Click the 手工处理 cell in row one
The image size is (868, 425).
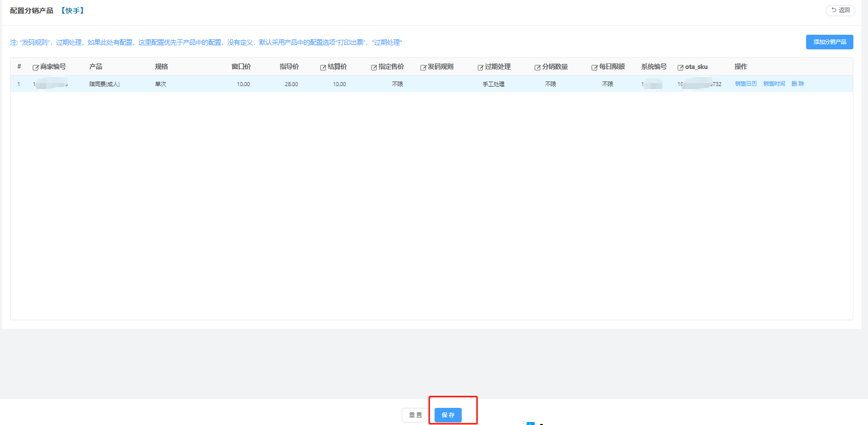click(x=493, y=84)
